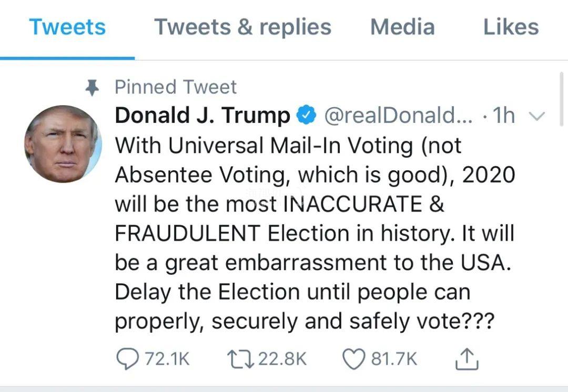This screenshot has width=568, height=392.
Task: Open the @realDonald... handle link
Action: [x=399, y=116]
